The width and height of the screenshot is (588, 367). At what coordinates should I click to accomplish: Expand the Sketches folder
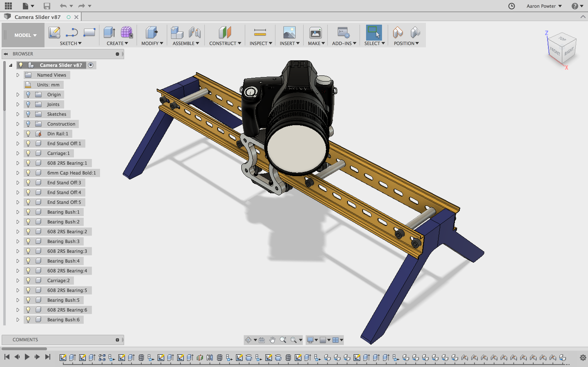[17, 114]
